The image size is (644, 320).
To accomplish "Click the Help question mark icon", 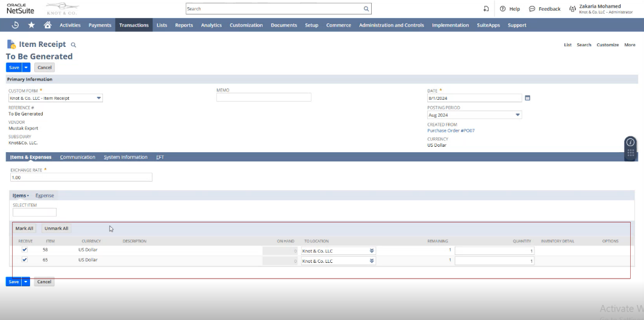I will pos(502,9).
